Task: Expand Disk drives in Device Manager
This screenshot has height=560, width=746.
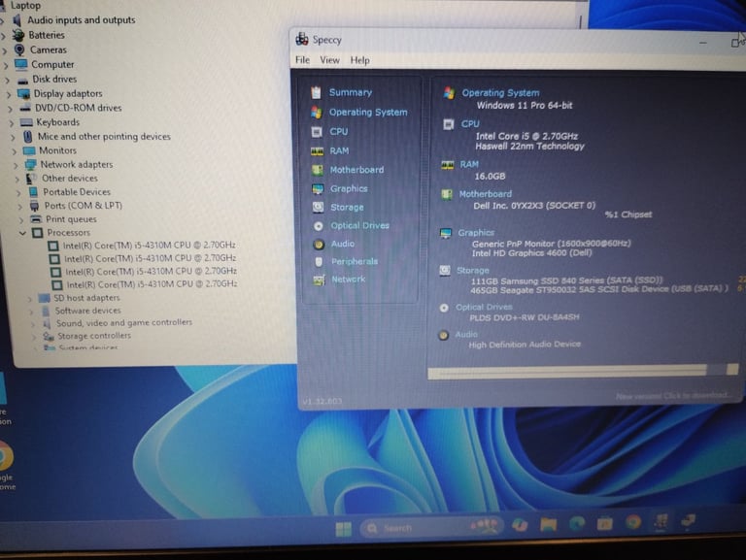Action: pyautogui.click(x=7, y=80)
